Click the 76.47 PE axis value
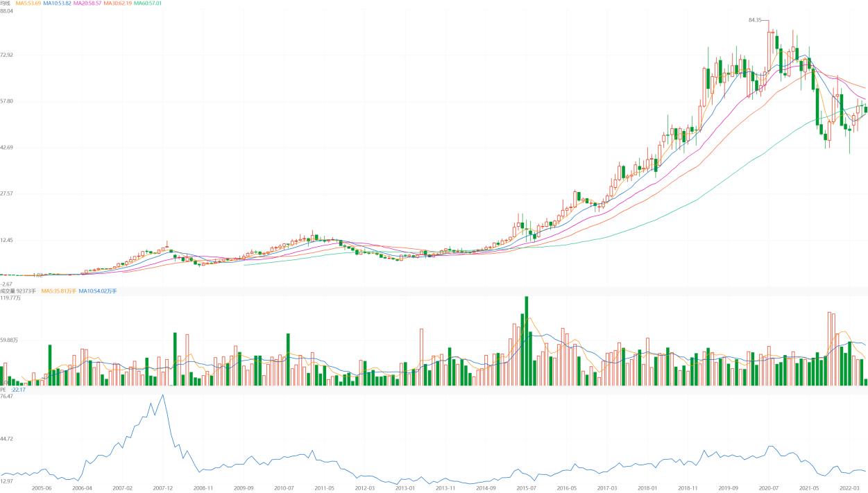868x493 pixels. pyautogui.click(x=7, y=396)
